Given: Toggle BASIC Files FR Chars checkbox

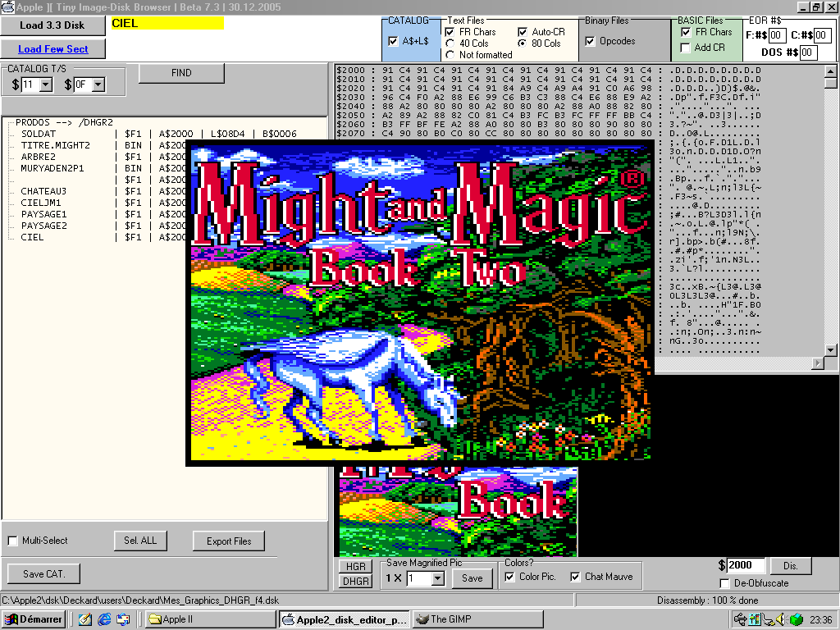Looking at the screenshot, I should (x=686, y=32).
